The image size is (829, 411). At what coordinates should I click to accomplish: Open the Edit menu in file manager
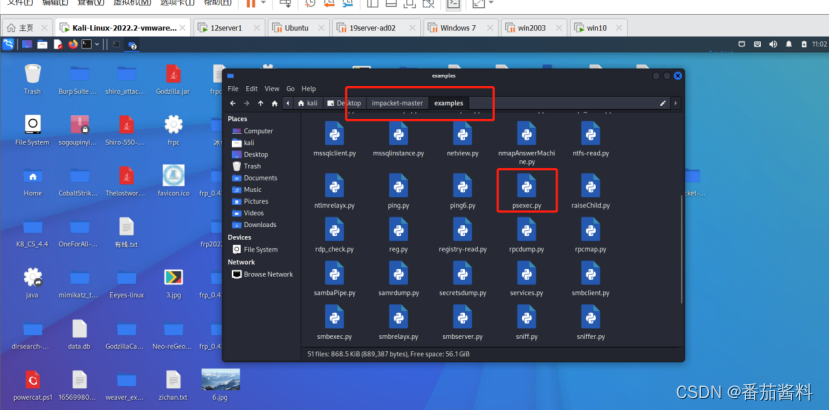(252, 89)
